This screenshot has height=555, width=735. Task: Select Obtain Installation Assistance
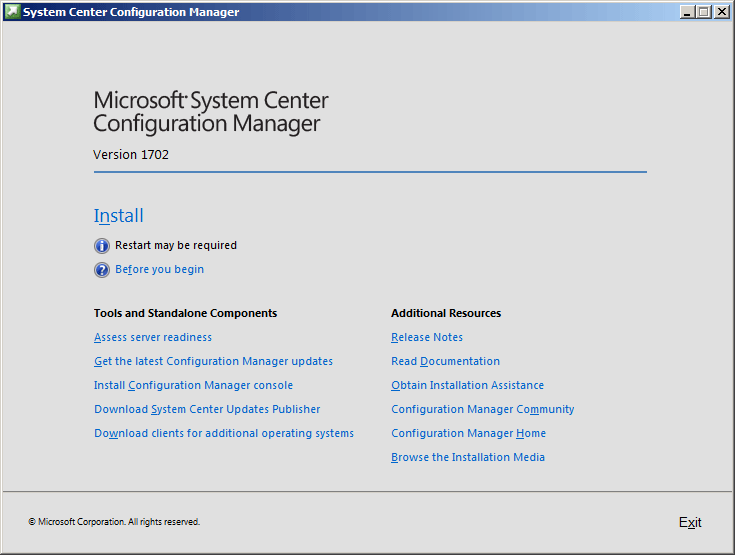point(467,385)
